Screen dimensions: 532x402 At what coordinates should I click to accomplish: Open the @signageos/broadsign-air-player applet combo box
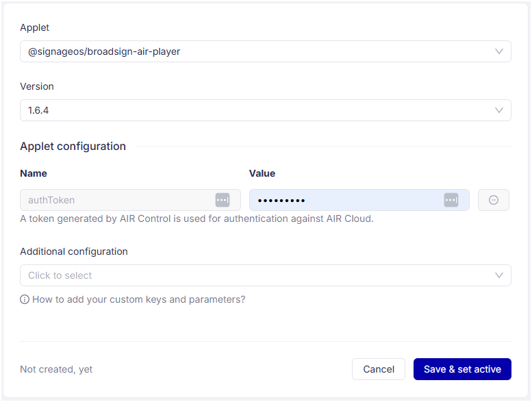[x=253, y=51]
